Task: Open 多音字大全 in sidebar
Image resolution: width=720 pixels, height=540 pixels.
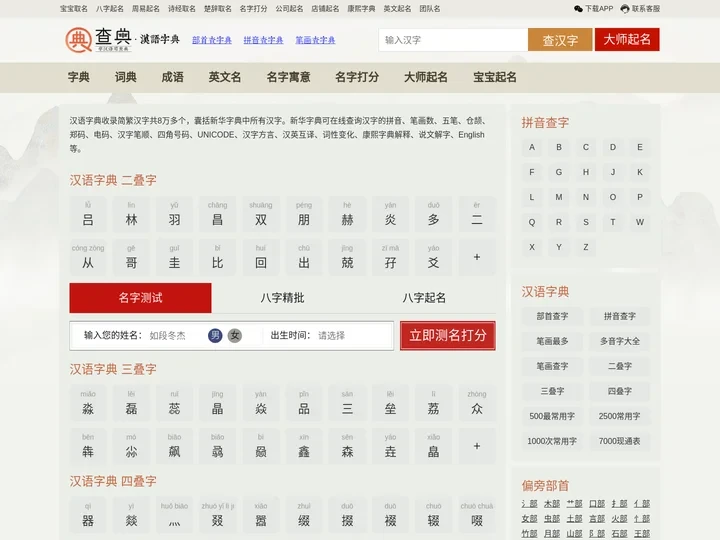Action: coord(619,341)
